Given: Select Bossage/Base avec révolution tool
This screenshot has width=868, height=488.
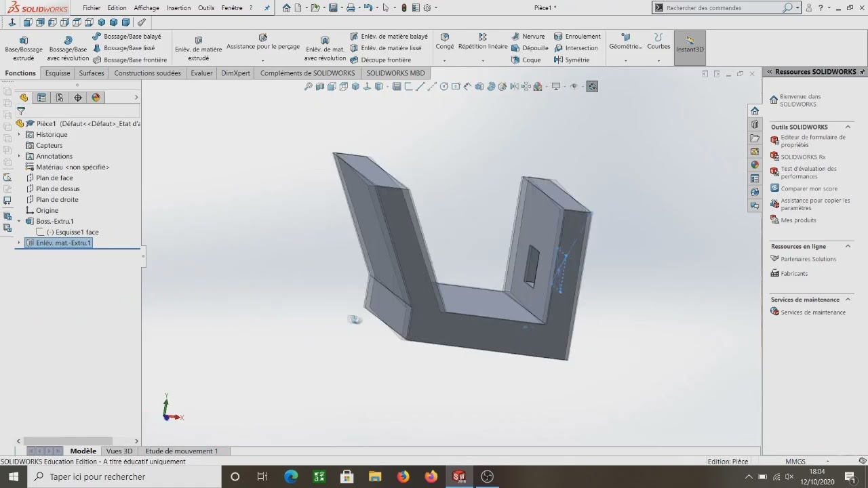Looking at the screenshot, I should (x=68, y=49).
